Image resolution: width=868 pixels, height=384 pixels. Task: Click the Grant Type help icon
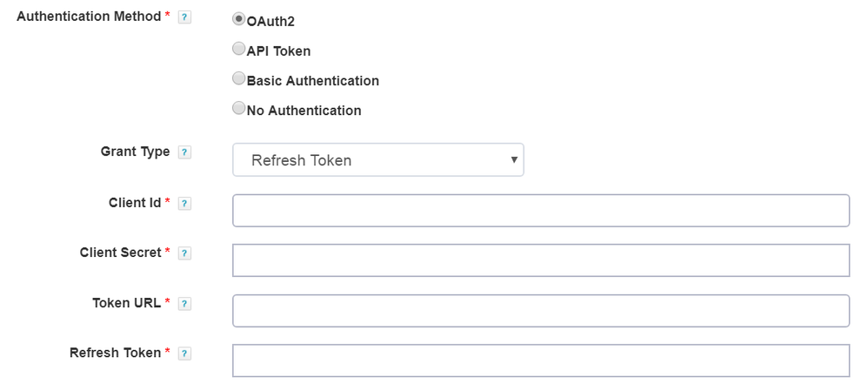click(184, 152)
